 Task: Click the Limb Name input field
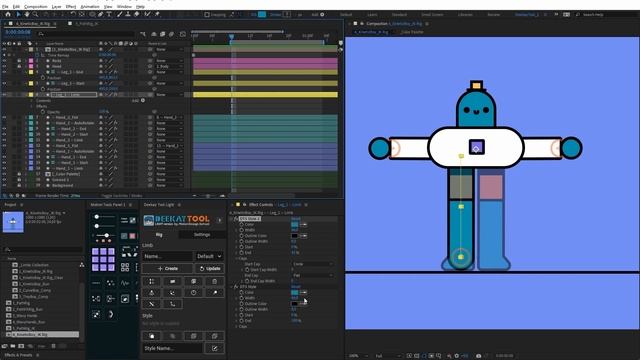click(x=167, y=256)
